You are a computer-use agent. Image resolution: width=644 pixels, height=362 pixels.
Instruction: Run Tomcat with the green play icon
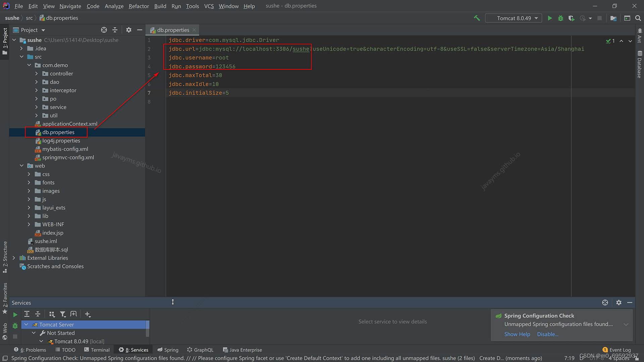(x=550, y=18)
